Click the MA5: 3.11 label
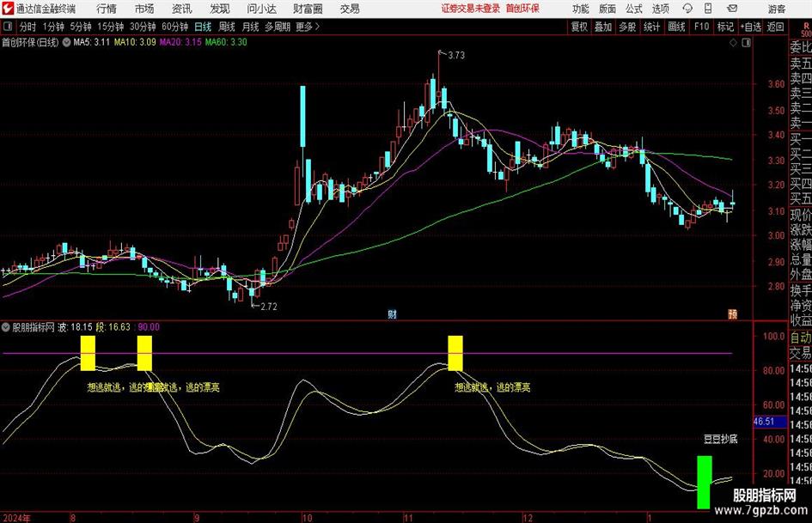This screenshot has width=812, height=523. [x=91, y=42]
